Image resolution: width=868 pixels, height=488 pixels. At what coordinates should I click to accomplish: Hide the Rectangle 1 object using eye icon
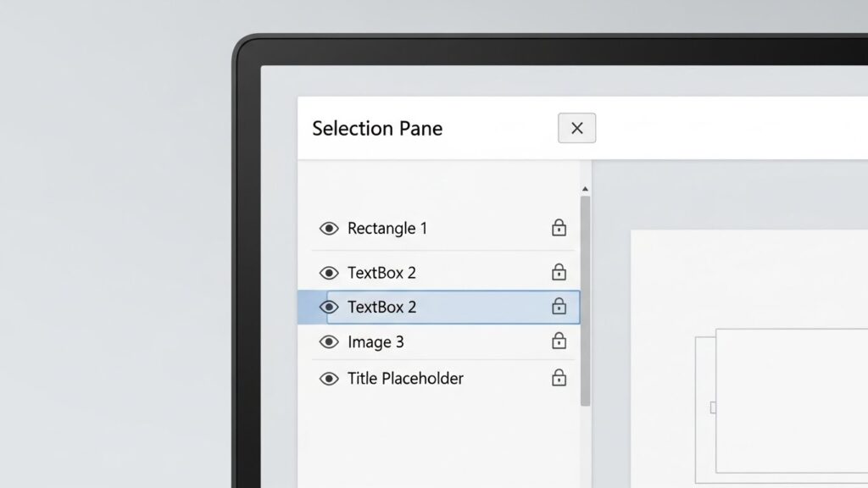pyautogui.click(x=329, y=229)
